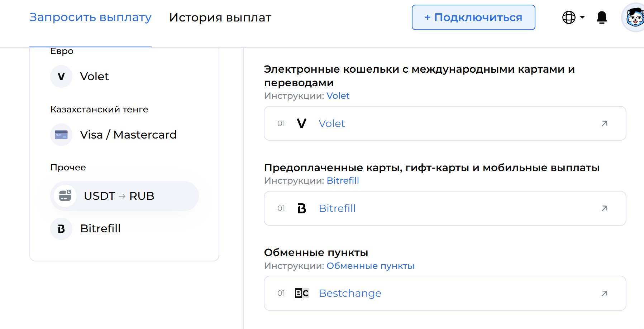Click the Visa / Mastercard card icon
The height and width of the screenshot is (329, 644).
(x=61, y=135)
